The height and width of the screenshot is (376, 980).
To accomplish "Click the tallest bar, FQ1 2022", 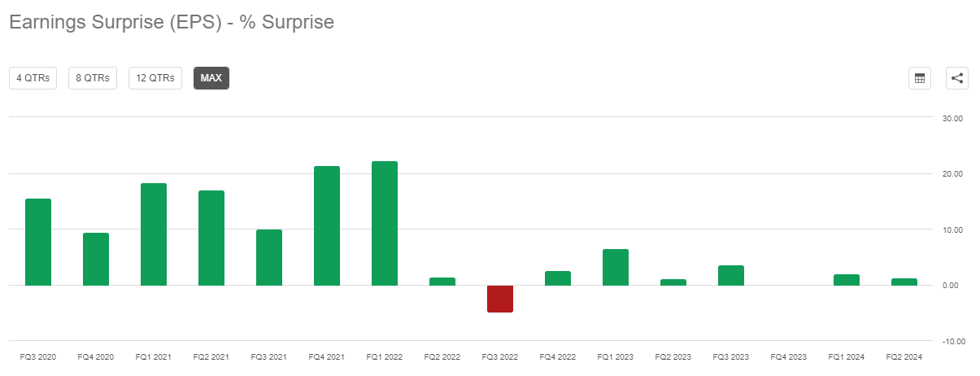I will pyautogui.click(x=385, y=223).
